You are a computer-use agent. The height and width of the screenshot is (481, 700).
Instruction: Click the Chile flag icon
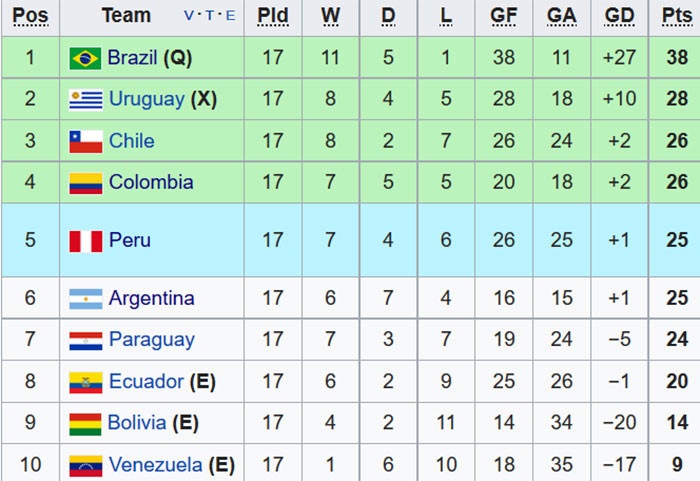[x=85, y=142]
